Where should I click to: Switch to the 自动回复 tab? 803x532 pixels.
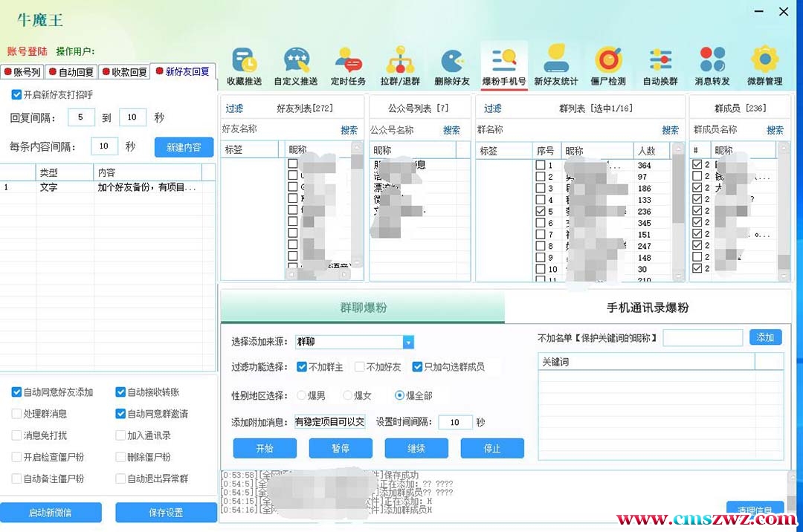72,72
